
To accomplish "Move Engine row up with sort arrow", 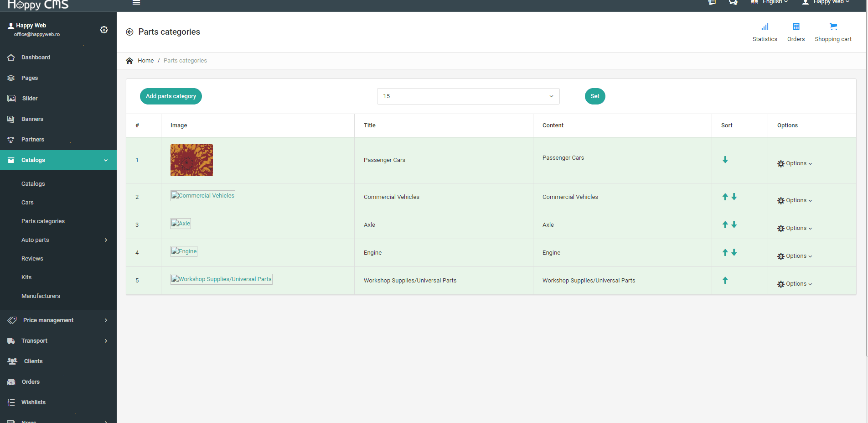I will pos(725,252).
